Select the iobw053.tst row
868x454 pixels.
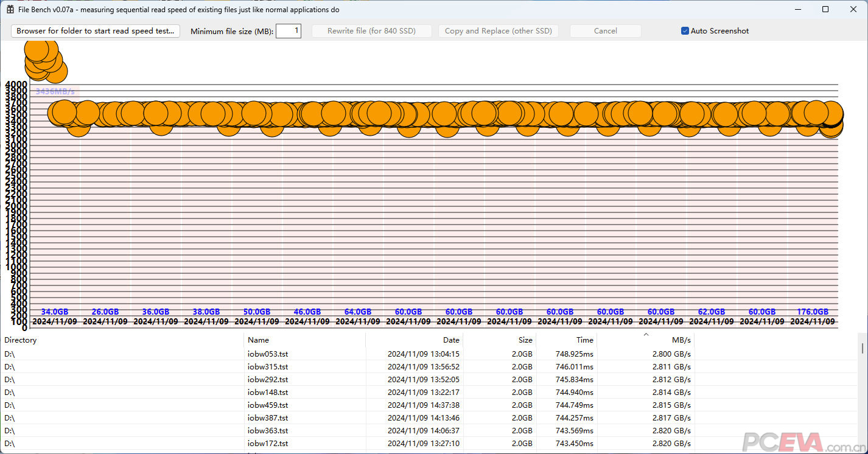click(x=268, y=354)
